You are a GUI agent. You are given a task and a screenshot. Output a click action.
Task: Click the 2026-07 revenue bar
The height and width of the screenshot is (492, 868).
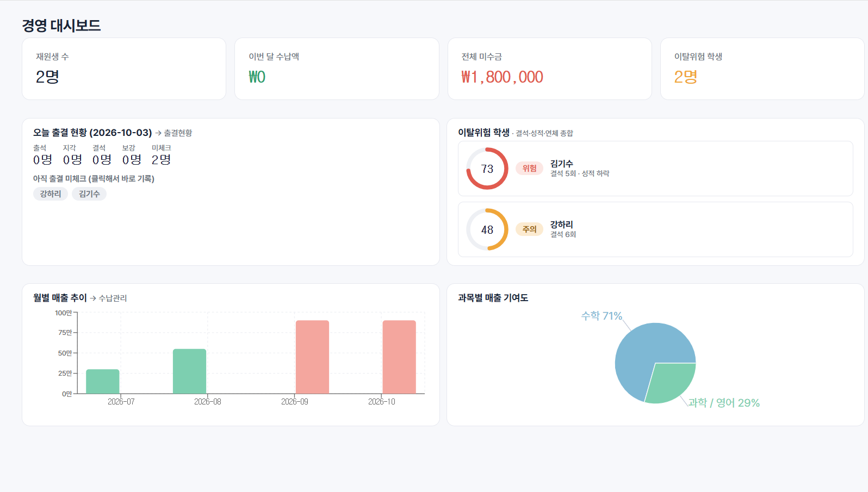[x=103, y=382]
